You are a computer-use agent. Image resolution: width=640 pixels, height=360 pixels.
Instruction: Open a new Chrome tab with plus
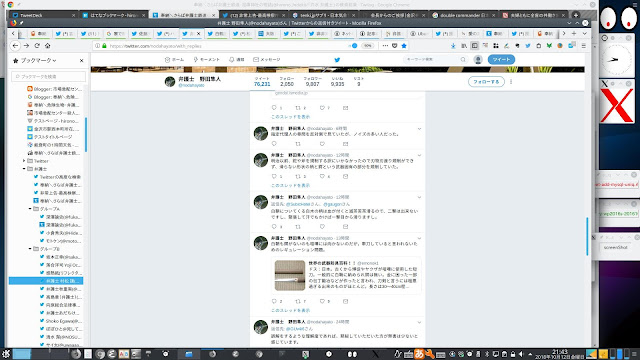[576, 15]
